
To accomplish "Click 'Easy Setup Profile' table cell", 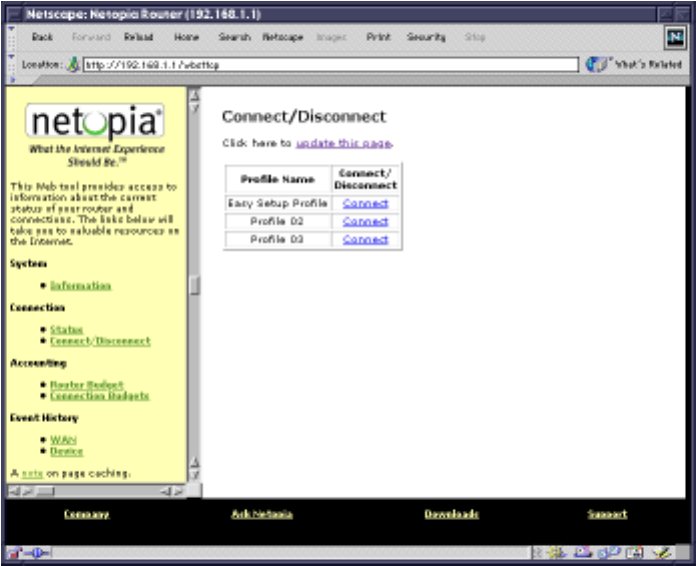I will point(277,203).
